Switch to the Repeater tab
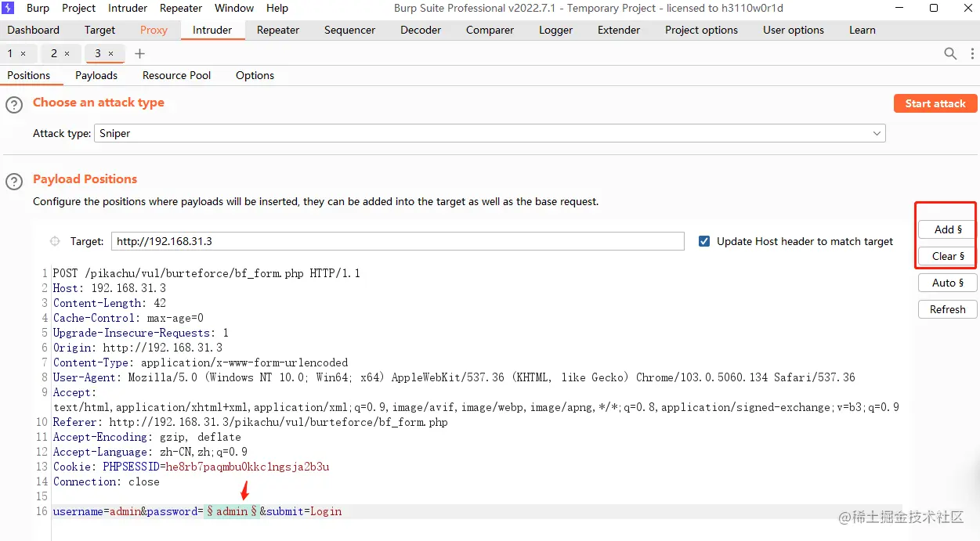The height and width of the screenshot is (541, 980). point(278,30)
